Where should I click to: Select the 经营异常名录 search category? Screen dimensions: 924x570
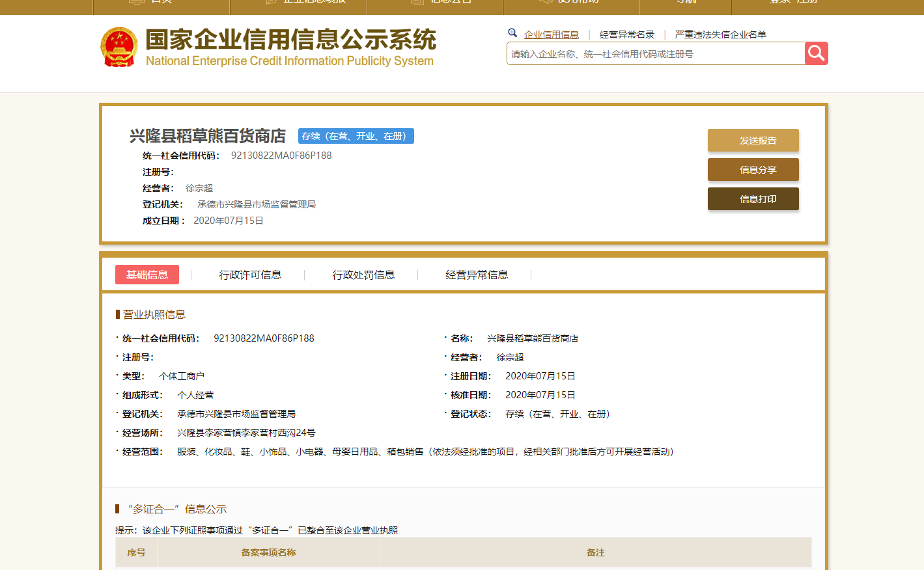click(x=627, y=34)
